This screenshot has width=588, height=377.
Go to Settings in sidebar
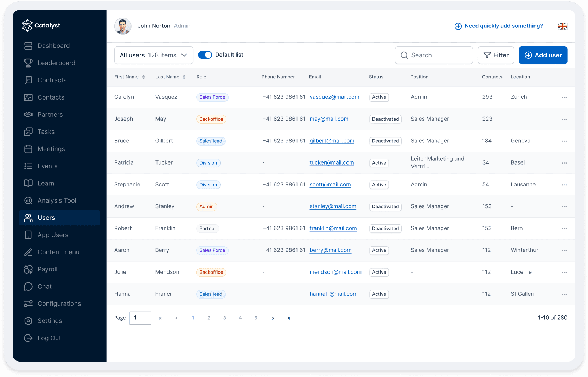coord(50,321)
